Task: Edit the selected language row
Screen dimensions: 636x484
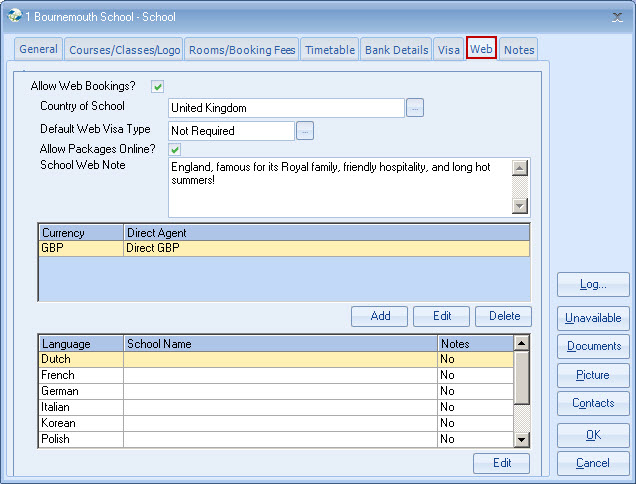Action: pos(501,463)
